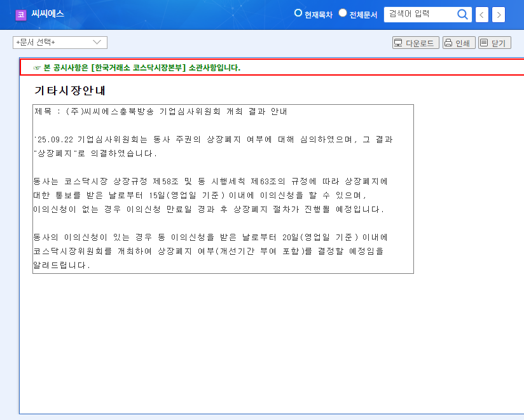Viewport: 524px width, 420px height.
Task: Click the 제목 line about 기업심사위원회 개최 결과
Action: point(161,111)
